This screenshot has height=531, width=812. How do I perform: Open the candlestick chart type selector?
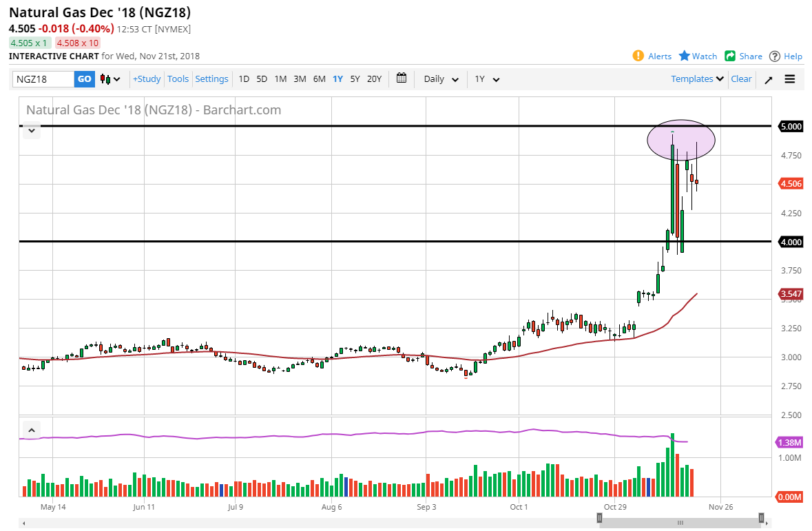[x=110, y=79]
